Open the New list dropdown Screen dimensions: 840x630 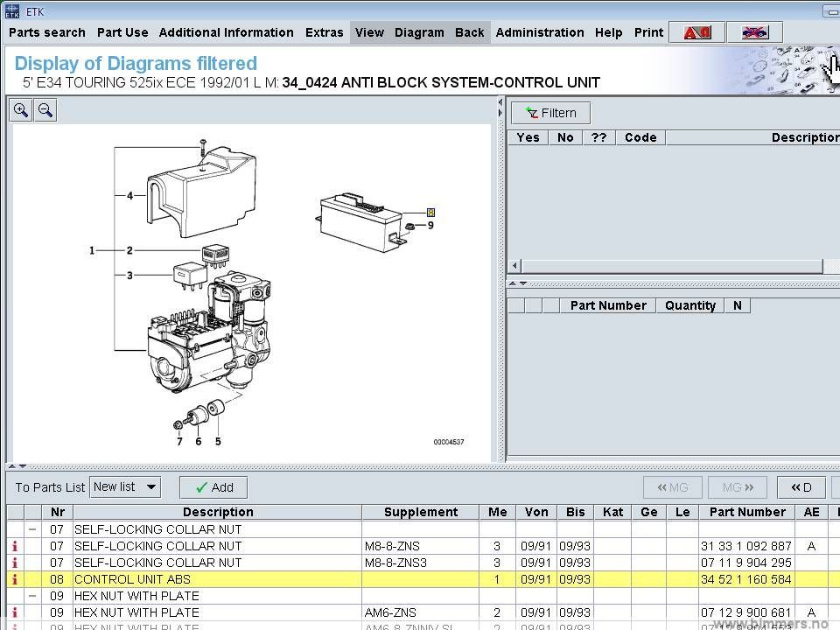pos(125,487)
